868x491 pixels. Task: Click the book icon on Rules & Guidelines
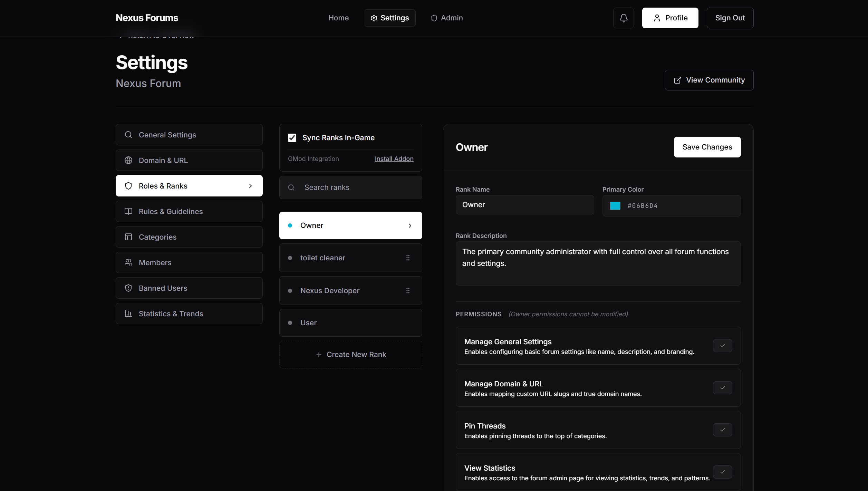[x=128, y=211]
